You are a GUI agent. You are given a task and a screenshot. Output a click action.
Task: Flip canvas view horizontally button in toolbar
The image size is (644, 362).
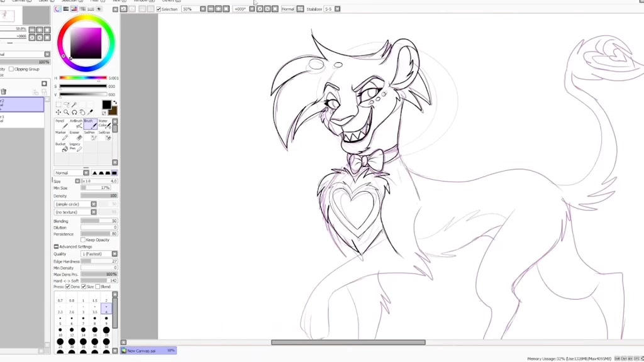[300, 9]
